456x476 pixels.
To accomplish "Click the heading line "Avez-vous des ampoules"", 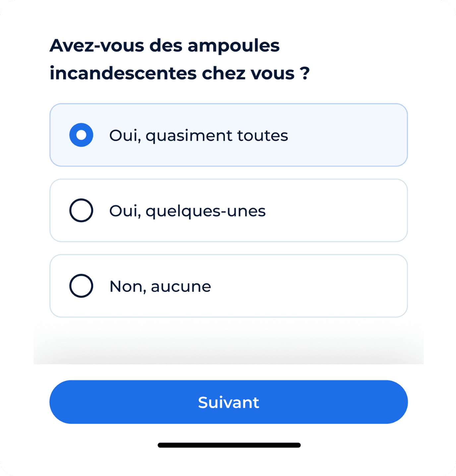I will [x=164, y=45].
